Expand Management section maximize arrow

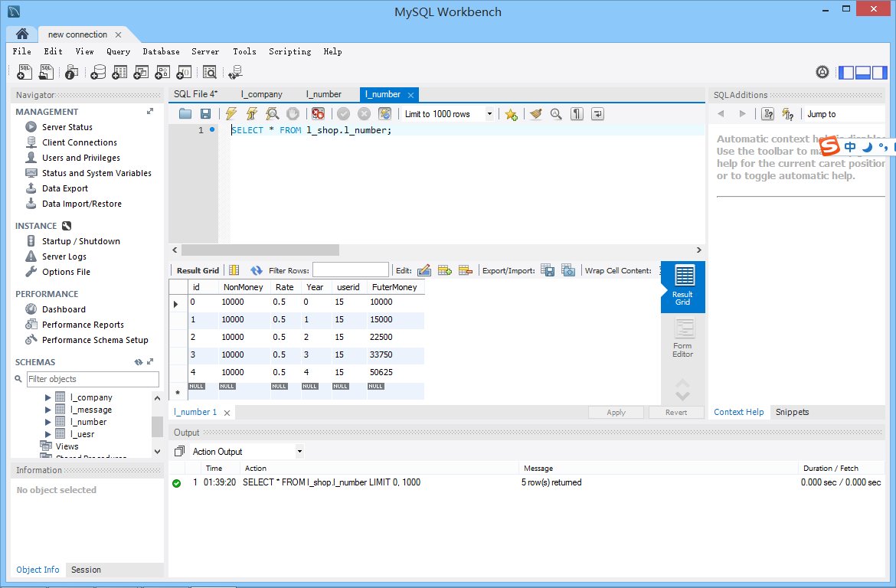[149, 112]
